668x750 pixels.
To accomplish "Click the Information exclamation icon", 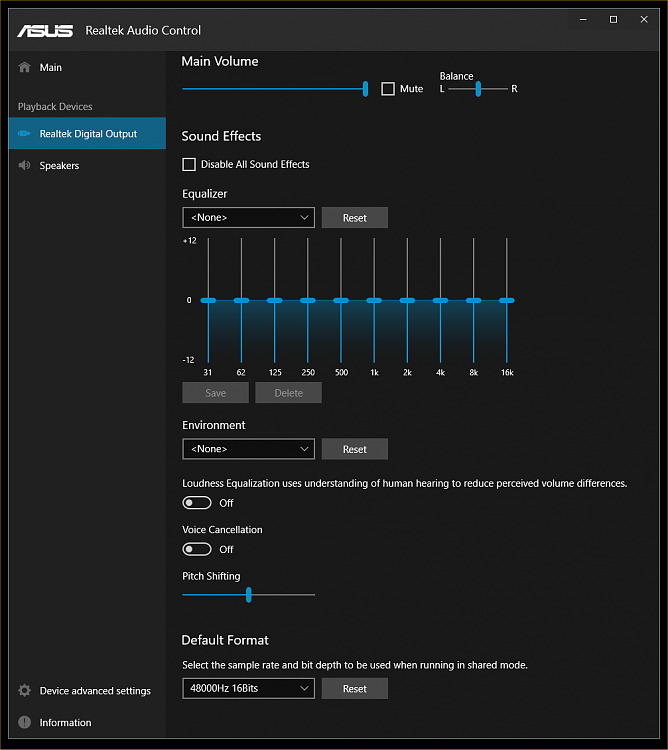I will (24, 722).
